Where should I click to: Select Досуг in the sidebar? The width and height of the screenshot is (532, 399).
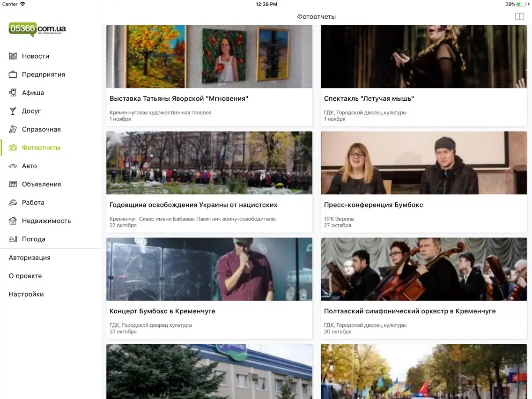(x=31, y=111)
